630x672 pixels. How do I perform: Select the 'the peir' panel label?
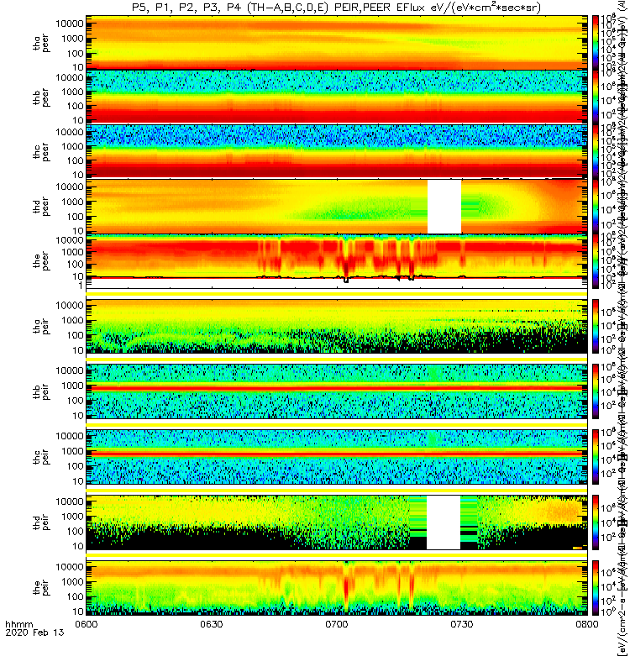(41, 587)
